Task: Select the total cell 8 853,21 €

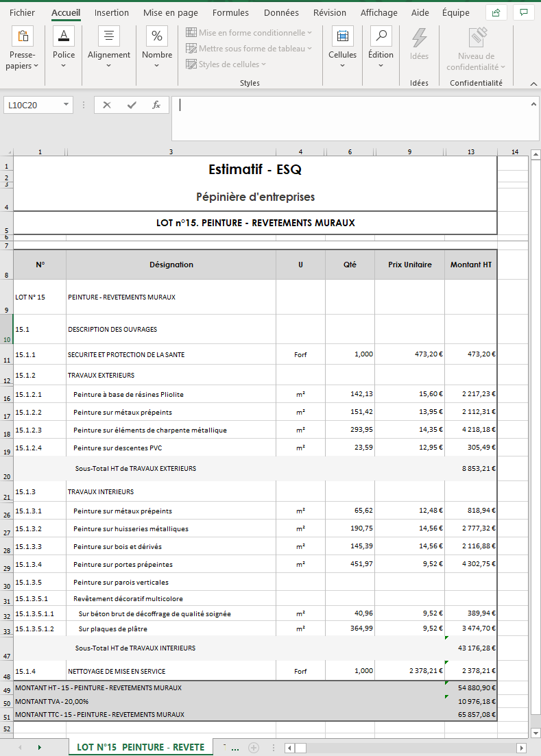Action: (470, 469)
